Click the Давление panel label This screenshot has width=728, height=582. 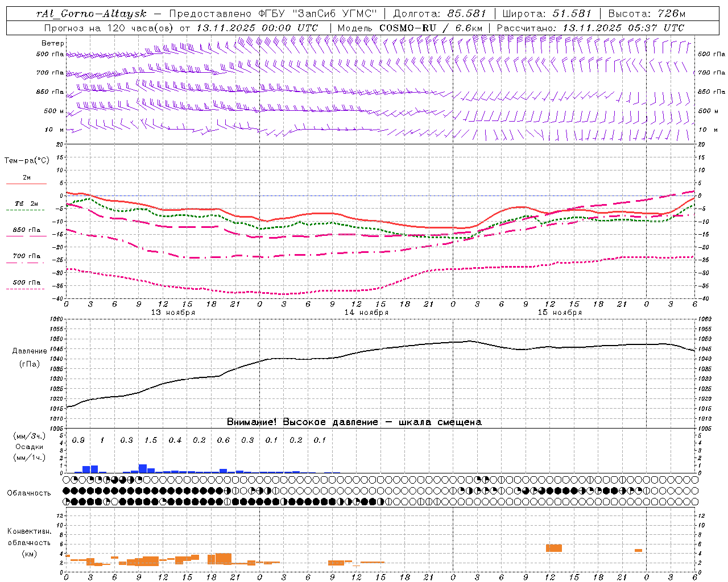click(x=30, y=351)
